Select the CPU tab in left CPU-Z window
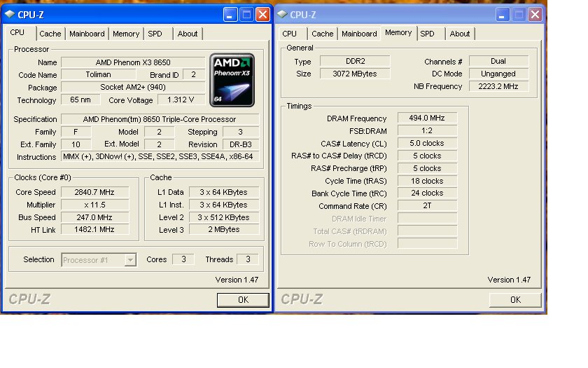The image size is (588, 368). (x=17, y=33)
